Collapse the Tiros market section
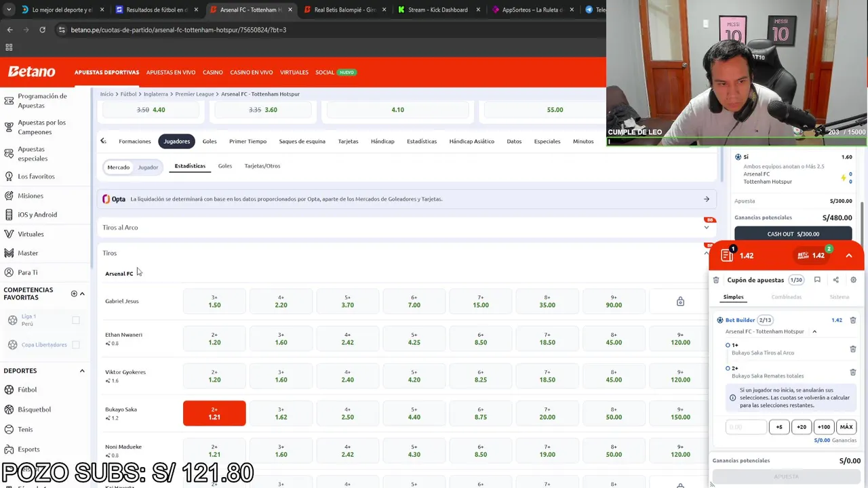The height and width of the screenshot is (488, 868). click(707, 253)
